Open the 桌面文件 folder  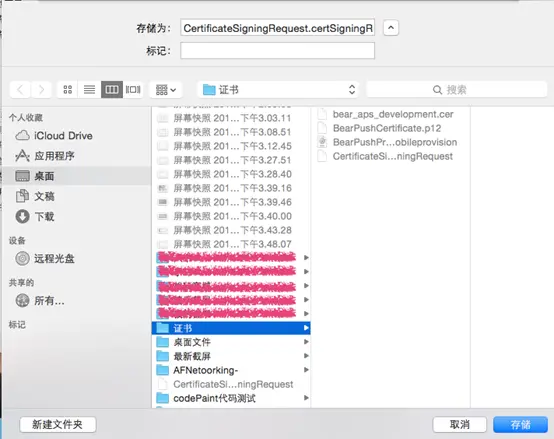coord(231,342)
